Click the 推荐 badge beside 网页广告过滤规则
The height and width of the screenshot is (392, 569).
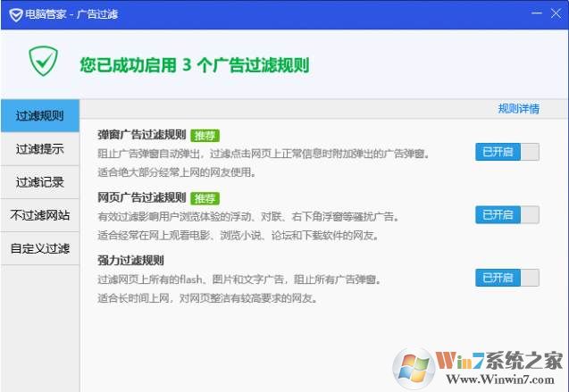[205, 198]
